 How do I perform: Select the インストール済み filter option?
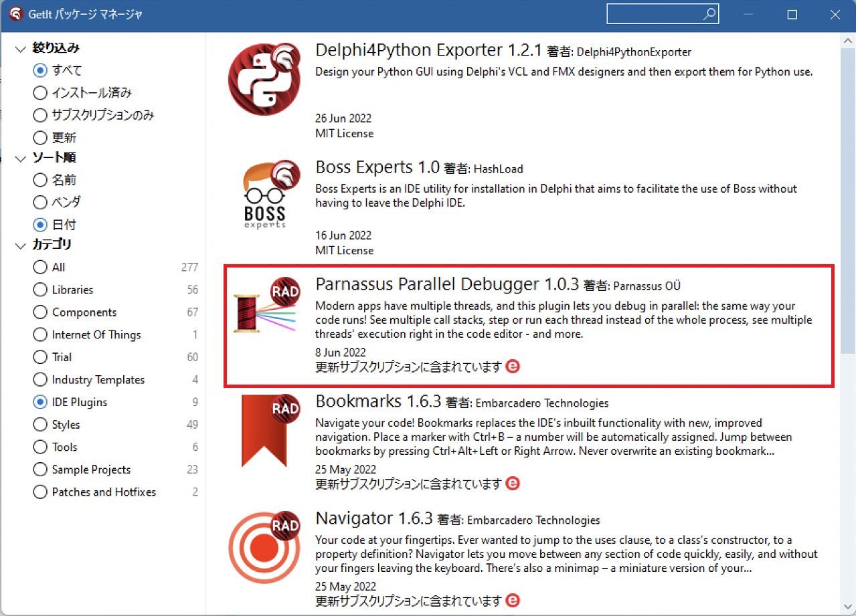pyautogui.click(x=82, y=93)
